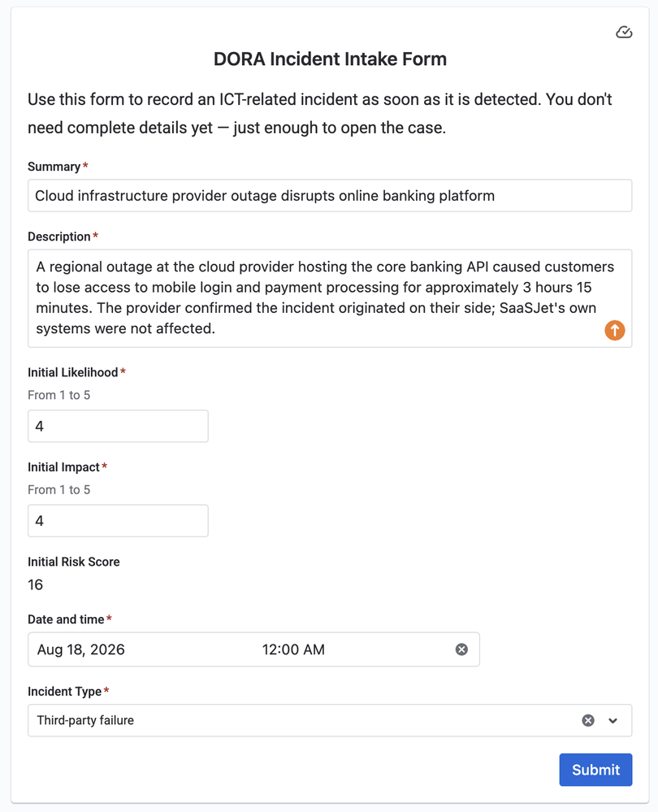Clear the Third-party failure selection
This screenshot has height=812, width=658.
(x=587, y=720)
